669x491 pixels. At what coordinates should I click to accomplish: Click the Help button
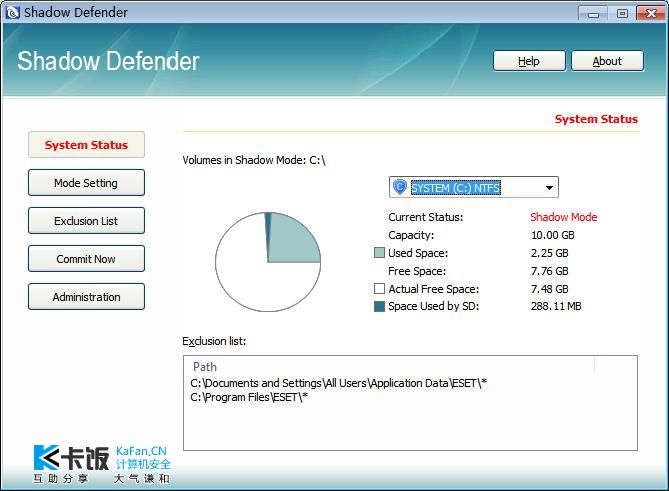click(x=529, y=61)
